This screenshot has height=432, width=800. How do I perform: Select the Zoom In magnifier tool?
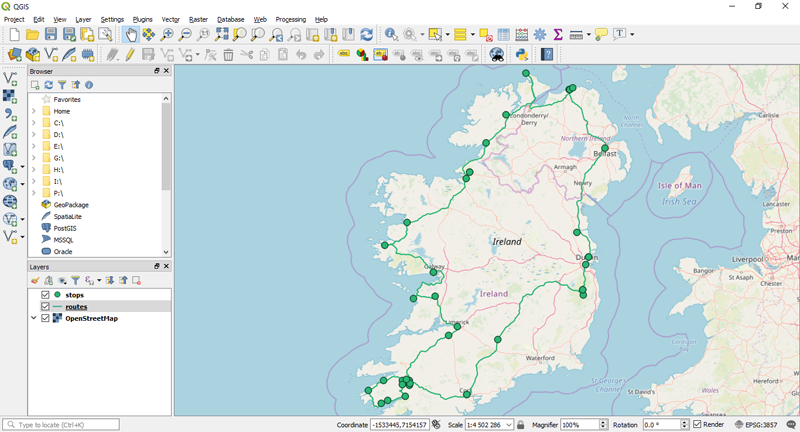point(167,34)
